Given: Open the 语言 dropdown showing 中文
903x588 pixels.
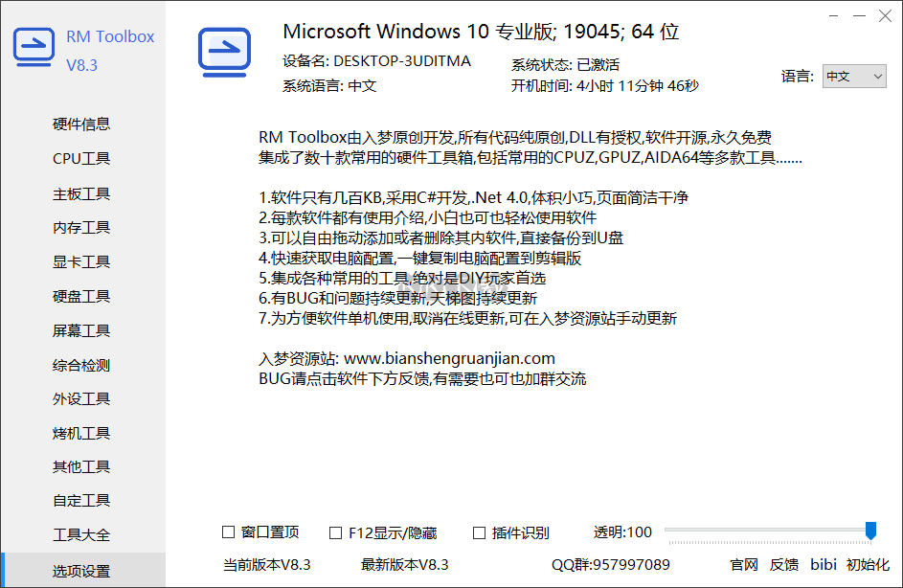Looking at the screenshot, I should pyautogui.click(x=854, y=76).
